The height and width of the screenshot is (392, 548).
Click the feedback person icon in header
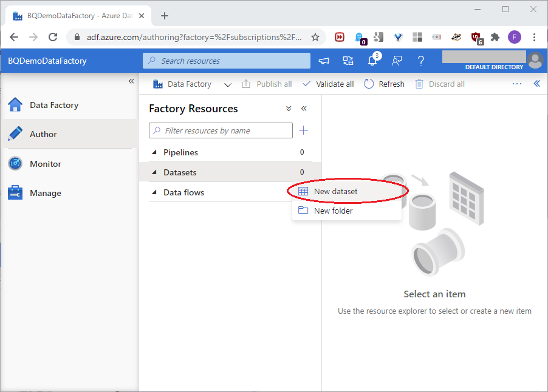tap(397, 61)
